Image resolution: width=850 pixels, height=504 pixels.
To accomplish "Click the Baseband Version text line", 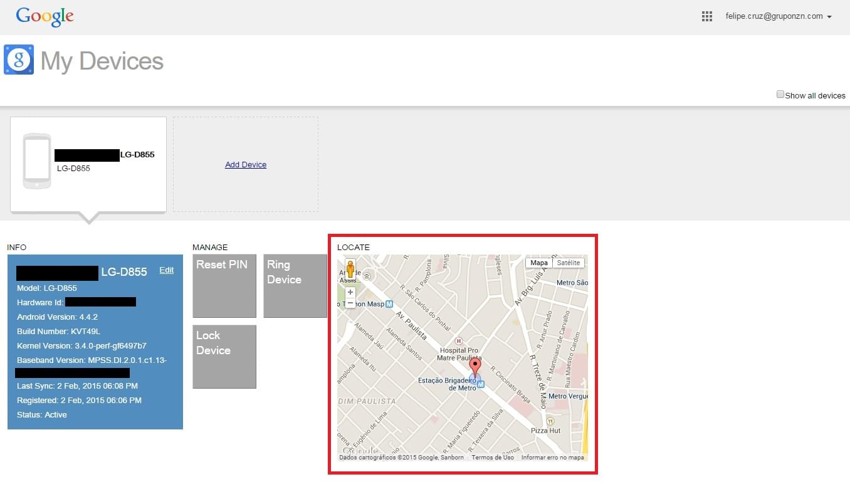I will pos(92,360).
